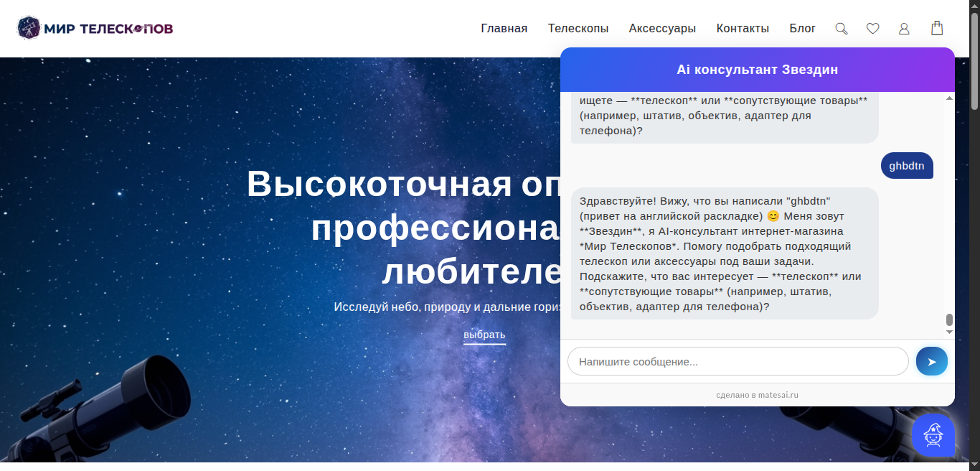
Task: Open the Звездин chat assistant floating icon
Action: pyautogui.click(x=933, y=435)
